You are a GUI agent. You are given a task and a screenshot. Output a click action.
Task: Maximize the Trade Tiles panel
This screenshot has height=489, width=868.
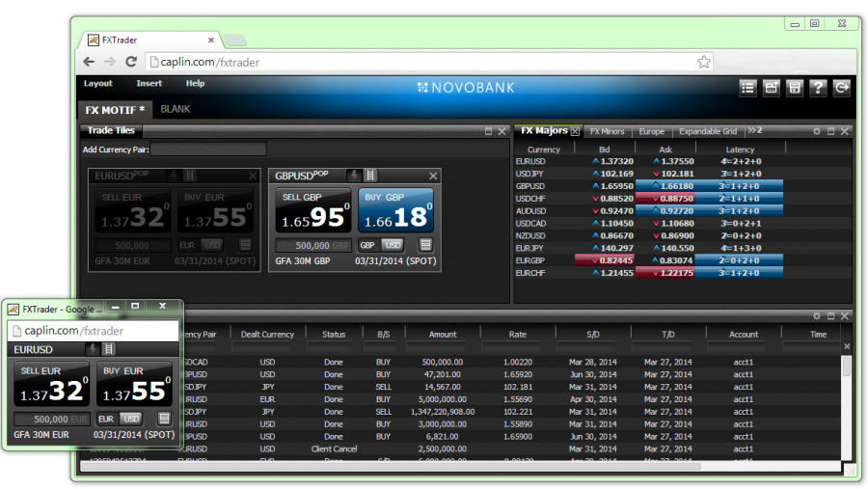pyautogui.click(x=488, y=131)
